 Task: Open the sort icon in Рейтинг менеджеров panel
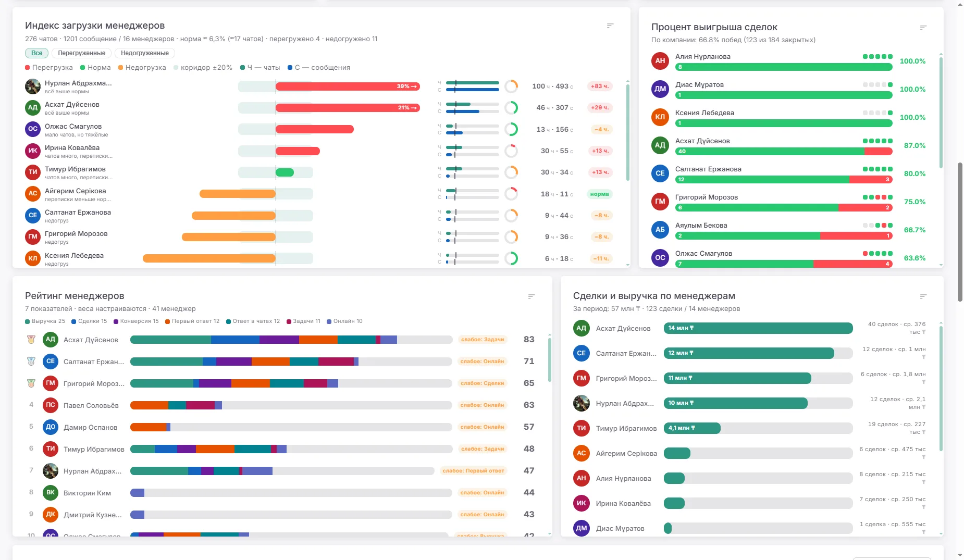tap(532, 296)
